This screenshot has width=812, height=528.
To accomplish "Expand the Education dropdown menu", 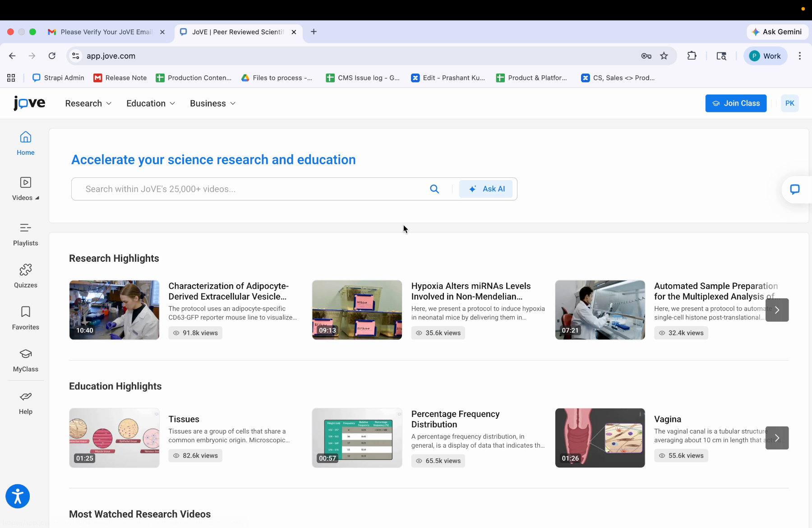I will 151,103.
